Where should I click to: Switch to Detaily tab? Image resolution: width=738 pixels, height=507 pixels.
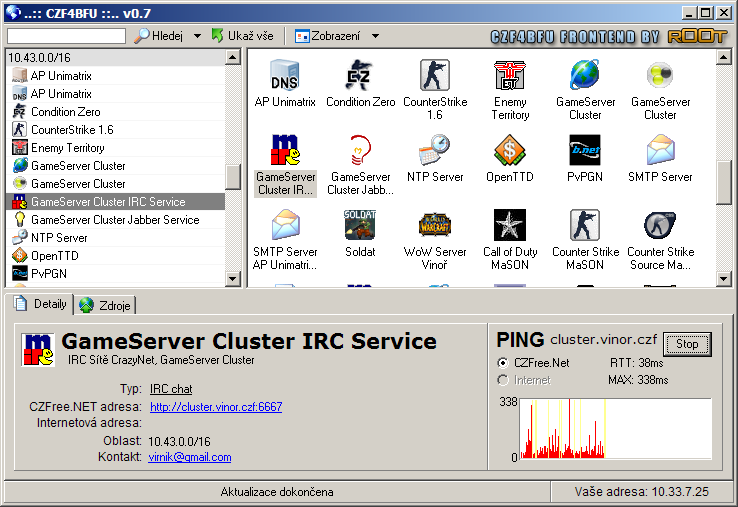40,304
